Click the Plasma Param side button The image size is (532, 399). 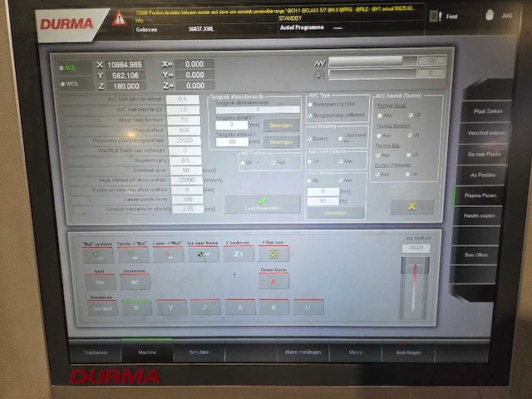480,195
